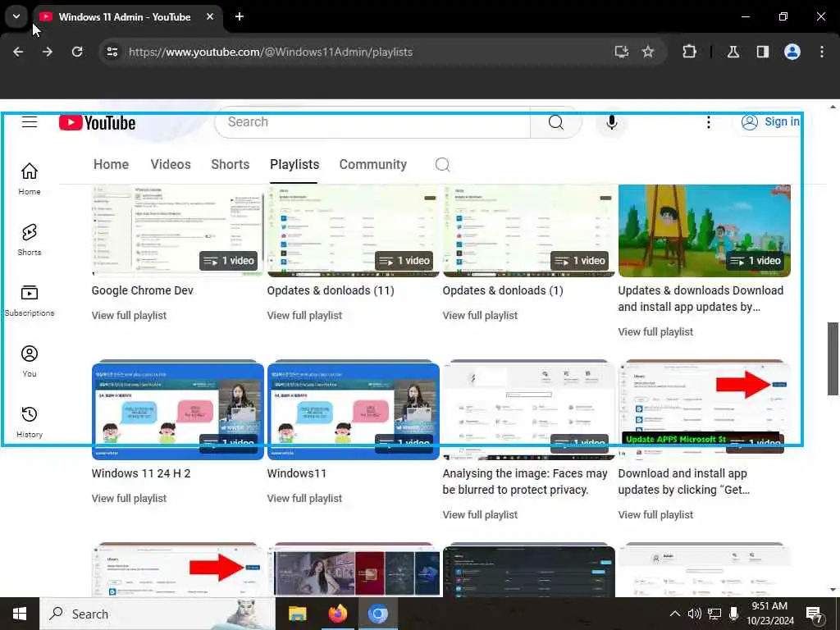Open the Extensions puzzle icon

(x=689, y=52)
